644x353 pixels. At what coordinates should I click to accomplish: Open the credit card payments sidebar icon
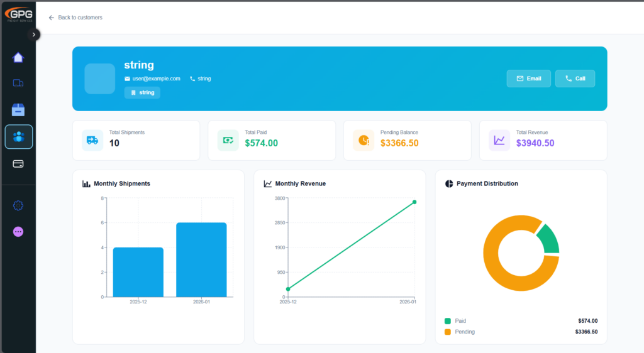pyautogui.click(x=18, y=164)
